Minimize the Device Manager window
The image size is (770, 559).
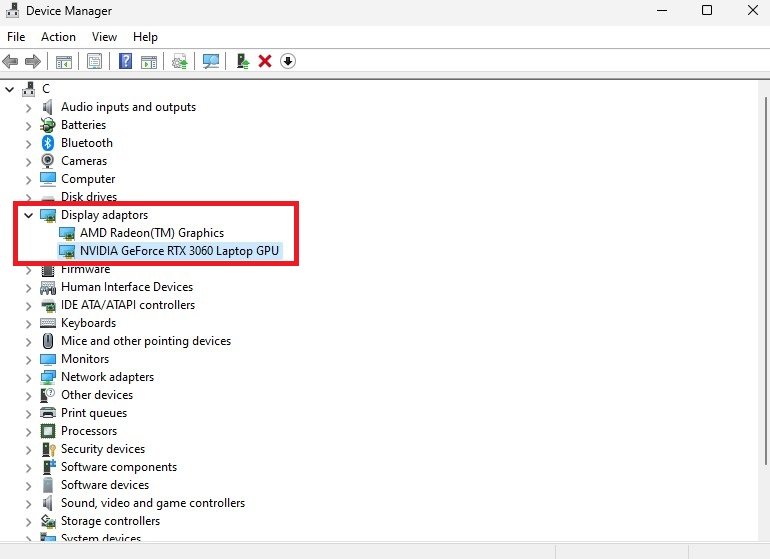pyautogui.click(x=662, y=10)
